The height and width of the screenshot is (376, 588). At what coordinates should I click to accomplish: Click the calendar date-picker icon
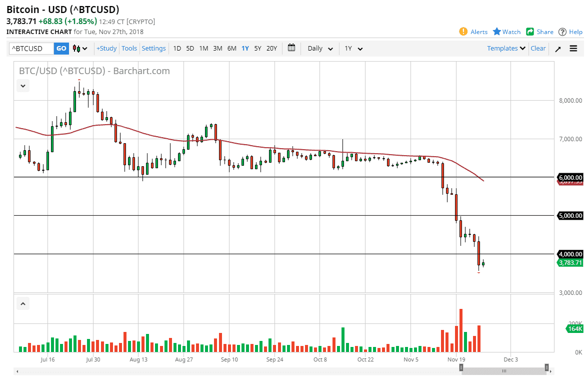[291, 48]
